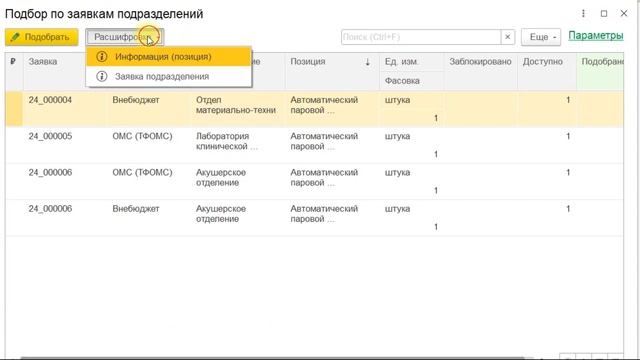The image size is (640, 360).
Task: Close the Подбор по заявкам window
Action: 624,13
